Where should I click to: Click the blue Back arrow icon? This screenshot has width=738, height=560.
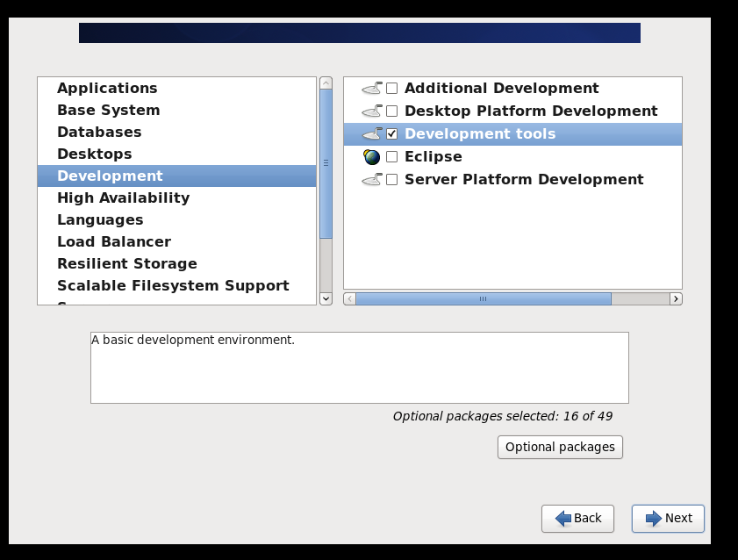(x=563, y=519)
